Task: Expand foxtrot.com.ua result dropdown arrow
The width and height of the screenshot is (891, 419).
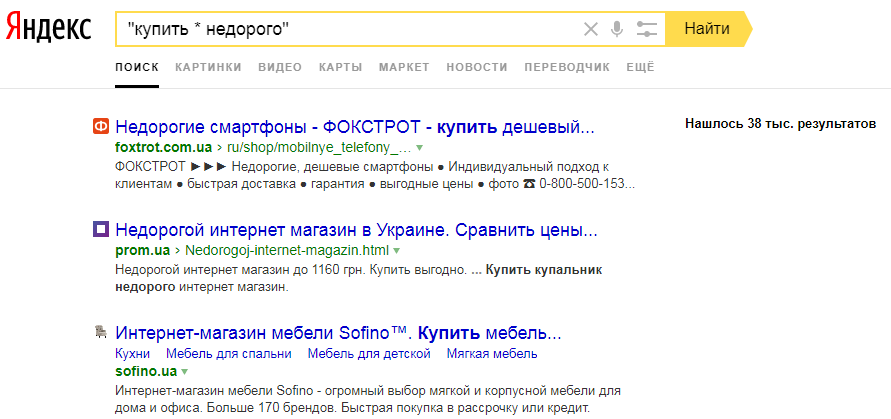Action: pyautogui.click(x=420, y=147)
